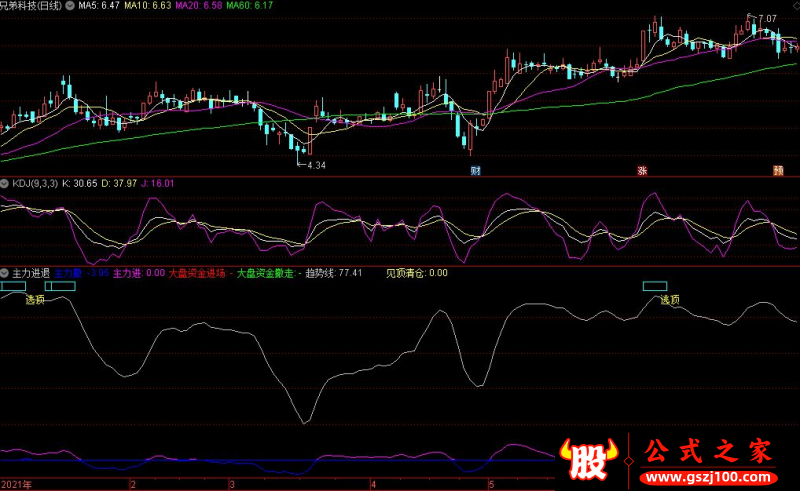
Task: Click the 财 info marker on chart
Action: (x=476, y=170)
